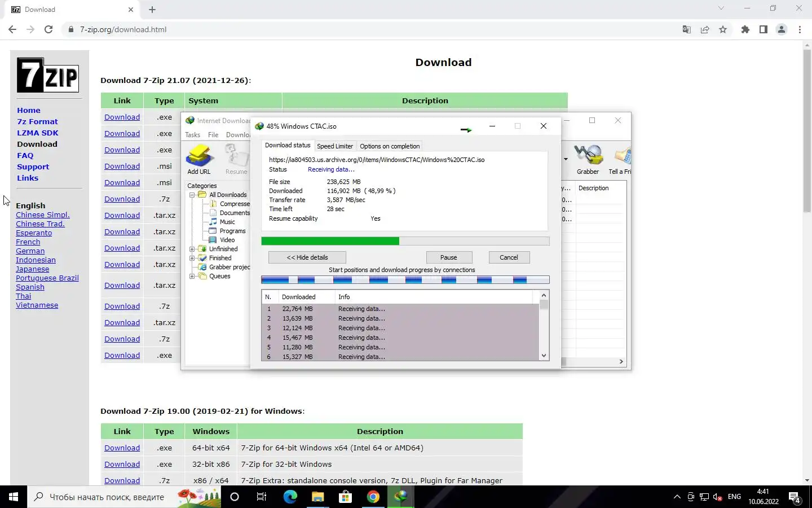812x508 pixels.
Task: Open the Downloads menu in IDM
Action: click(238, 135)
